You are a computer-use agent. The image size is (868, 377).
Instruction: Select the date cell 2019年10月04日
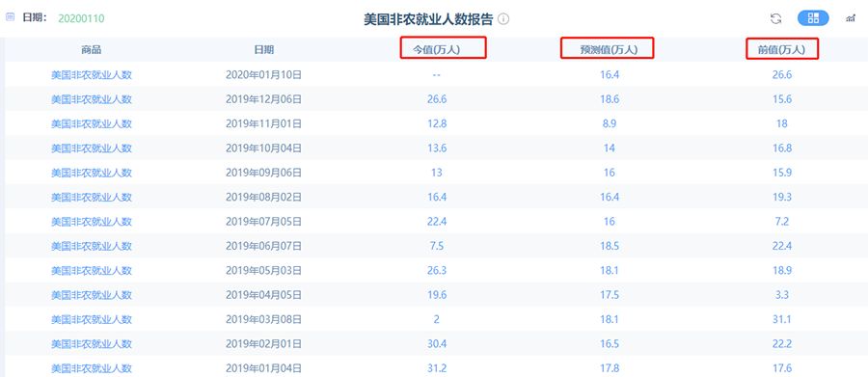pyautogui.click(x=263, y=148)
